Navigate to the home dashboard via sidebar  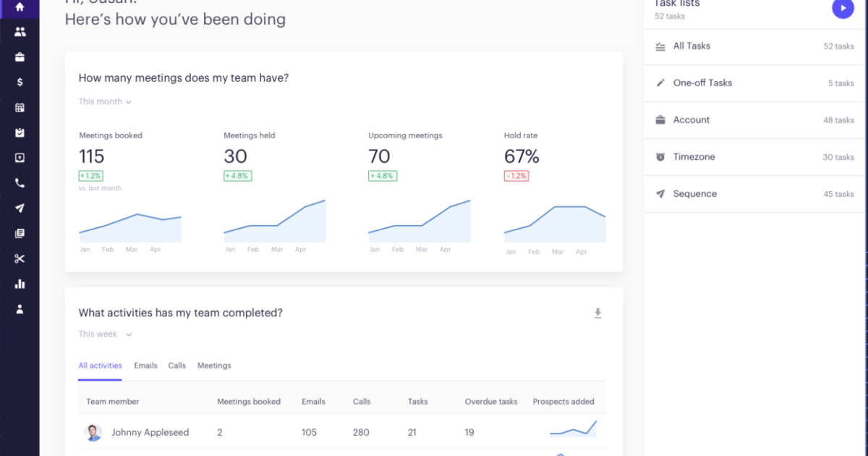[x=19, y=9]
